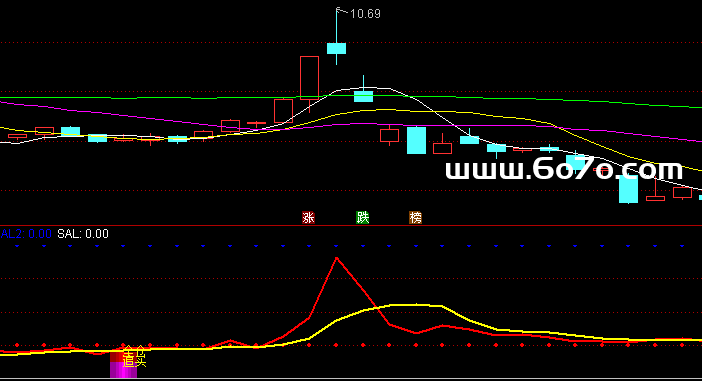
Task: Open the brown 榜 ranking icon
Action: (x=415, y=218)
